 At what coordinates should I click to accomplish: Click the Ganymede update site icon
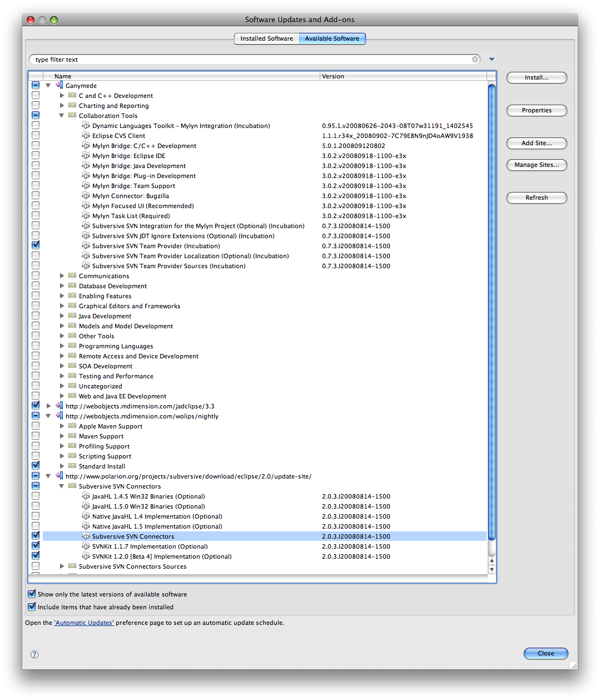point(59,86)
